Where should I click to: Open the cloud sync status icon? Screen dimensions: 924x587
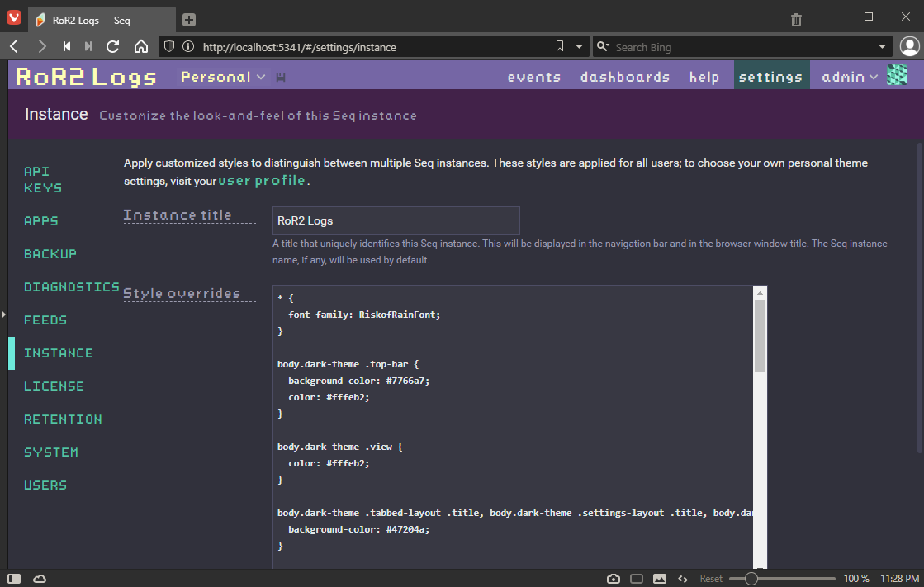coord(40,579)
